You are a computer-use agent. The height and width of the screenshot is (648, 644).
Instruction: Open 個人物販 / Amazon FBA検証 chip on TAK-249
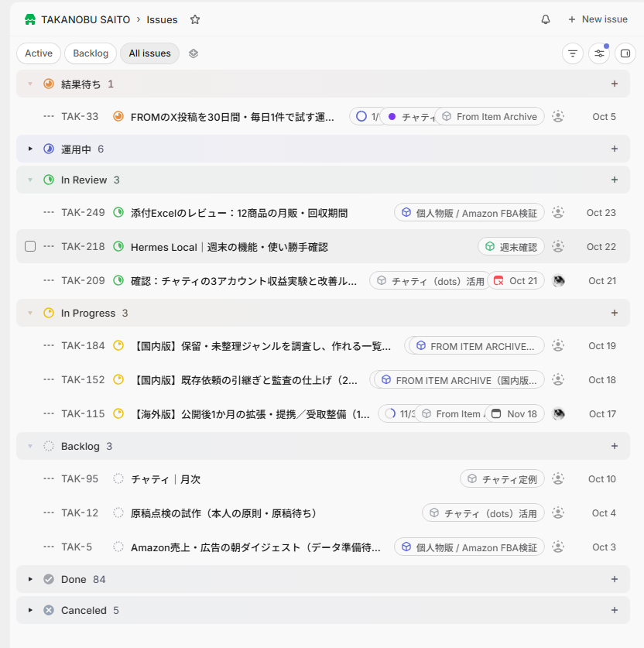(469, 213)
